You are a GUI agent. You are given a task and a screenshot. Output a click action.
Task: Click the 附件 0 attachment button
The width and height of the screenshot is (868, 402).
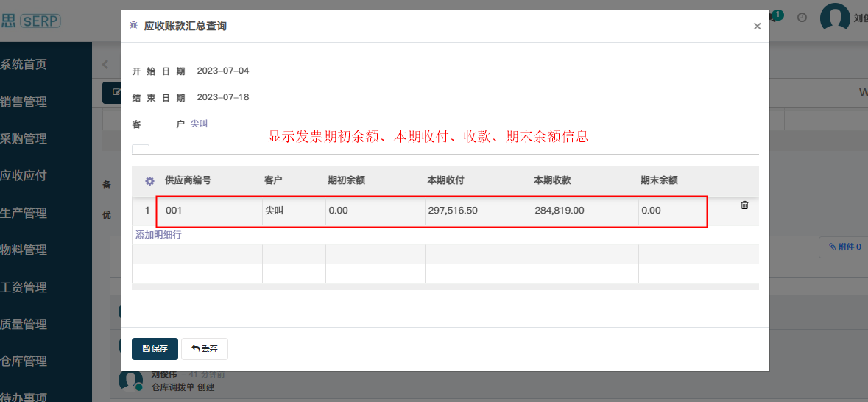[844, 247]
